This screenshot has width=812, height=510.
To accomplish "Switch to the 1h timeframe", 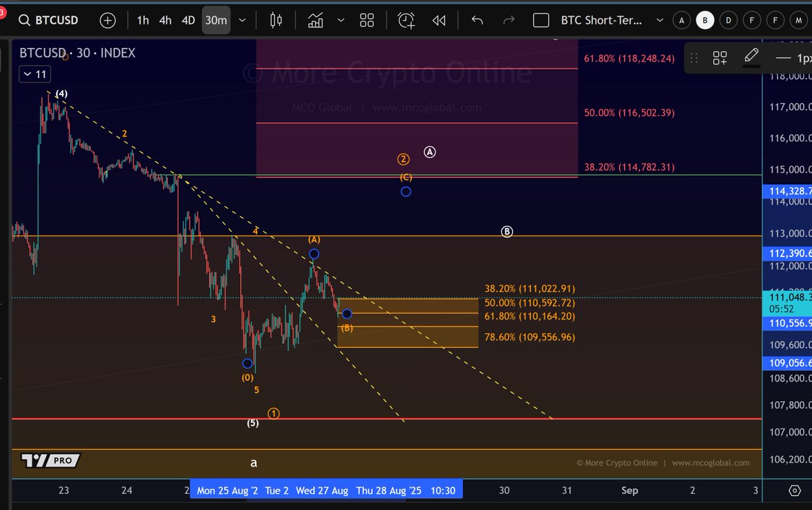I will [x=142, y=20].
